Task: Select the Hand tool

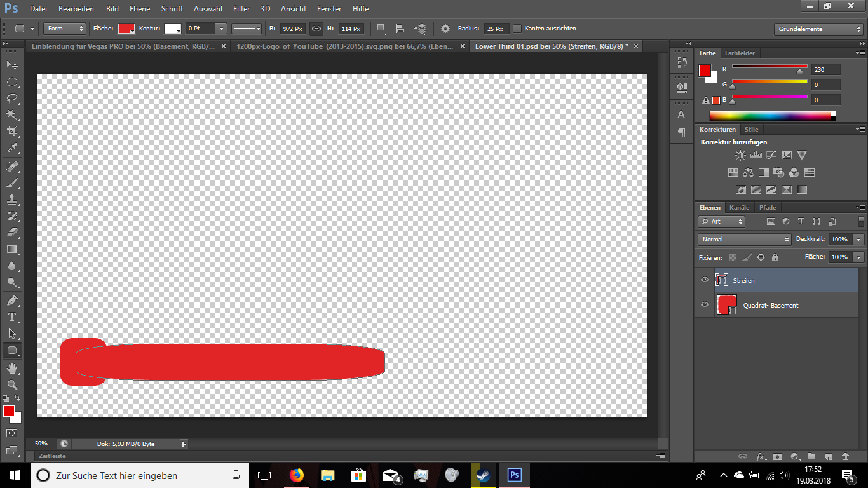Action: [x=11, y=368]
